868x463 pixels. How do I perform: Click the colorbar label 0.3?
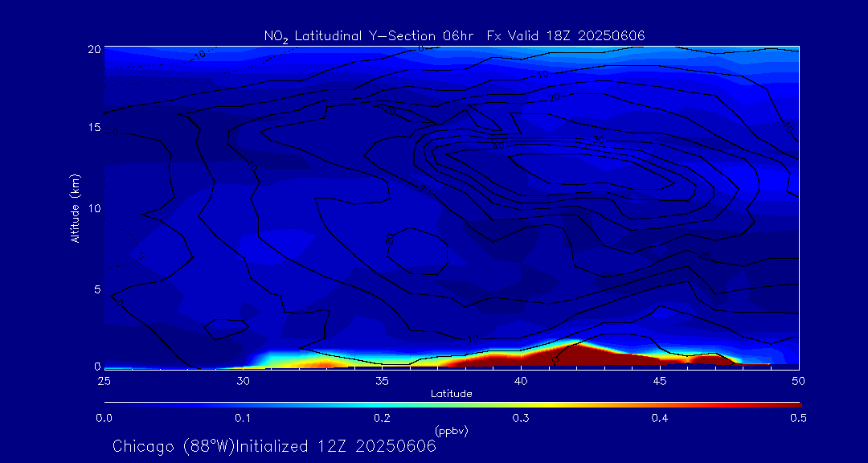point(521,418)
